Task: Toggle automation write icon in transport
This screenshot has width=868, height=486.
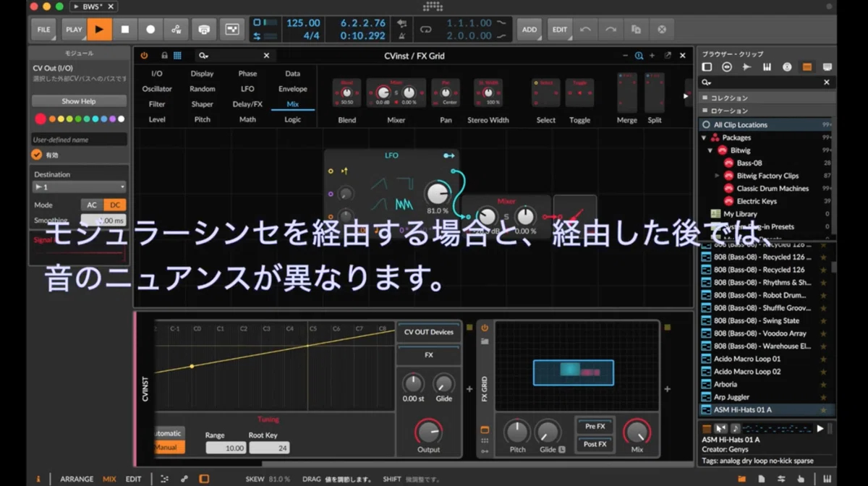Action: [x=176, y=30]
